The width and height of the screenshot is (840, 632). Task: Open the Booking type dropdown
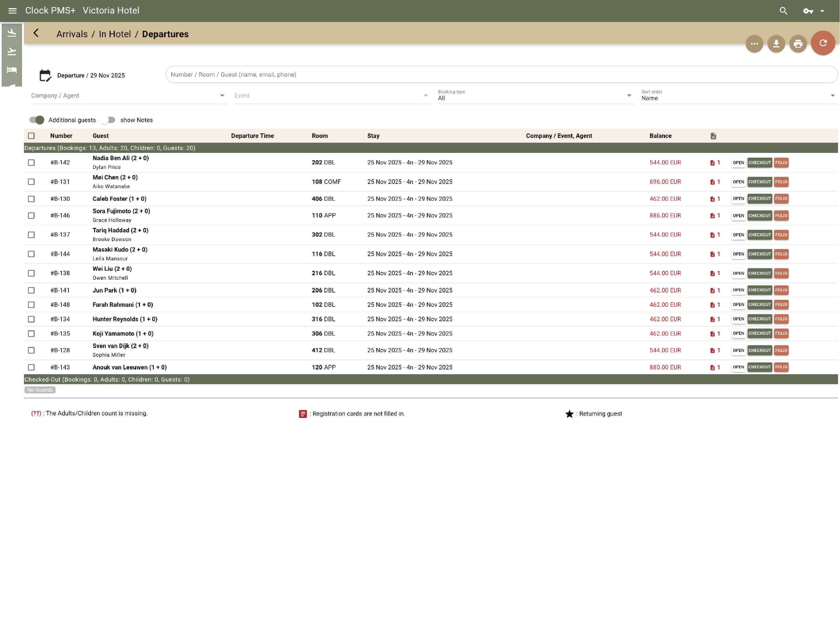click(x=629, y=95)
